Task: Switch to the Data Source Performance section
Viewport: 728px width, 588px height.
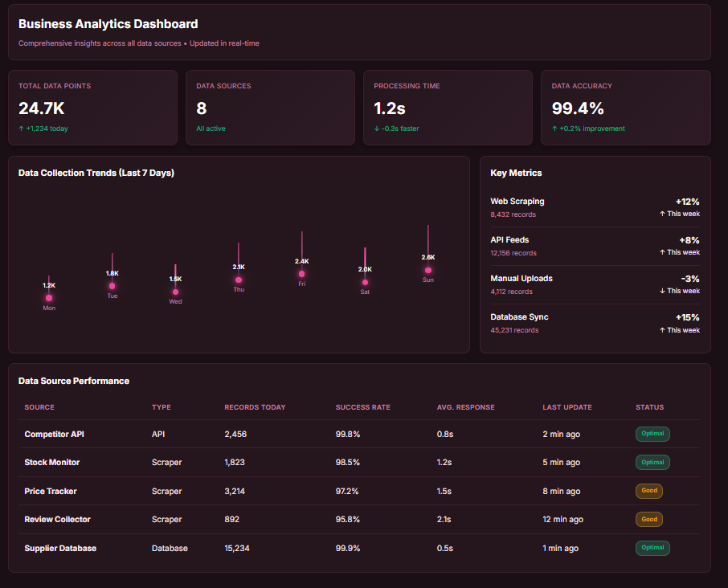Action: (x=79, y=380)
